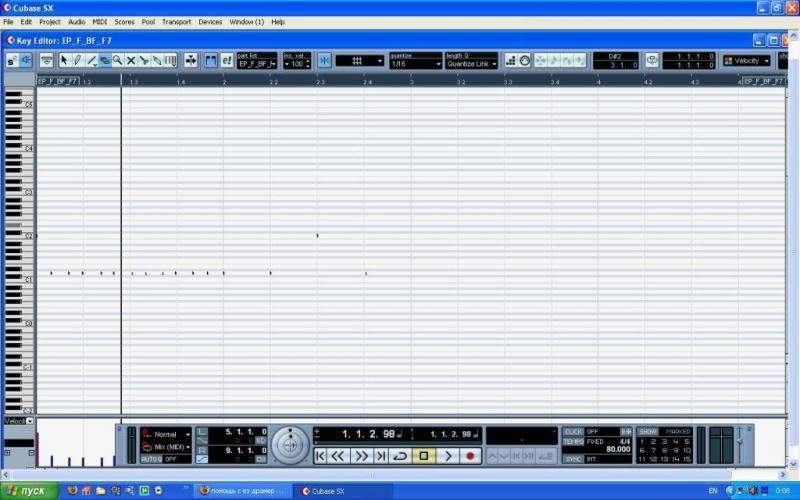Click the EN language indicator in tray

pos(713,491)
